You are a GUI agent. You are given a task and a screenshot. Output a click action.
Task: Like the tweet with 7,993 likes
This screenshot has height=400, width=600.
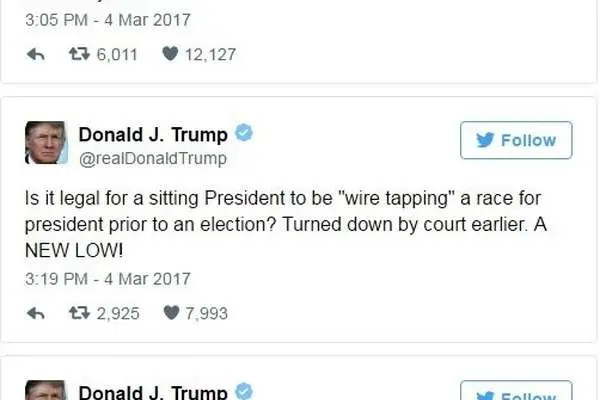171,313
